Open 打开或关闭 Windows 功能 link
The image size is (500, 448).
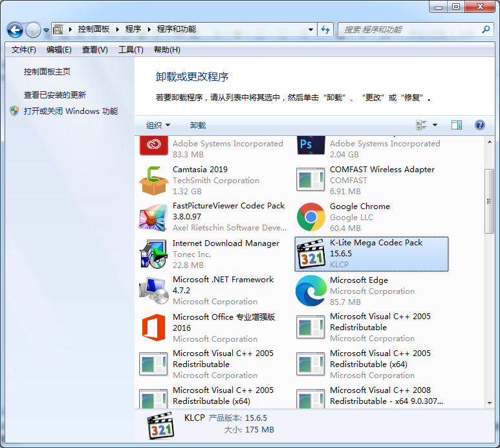pyautogui.click(x=71, y=111)
